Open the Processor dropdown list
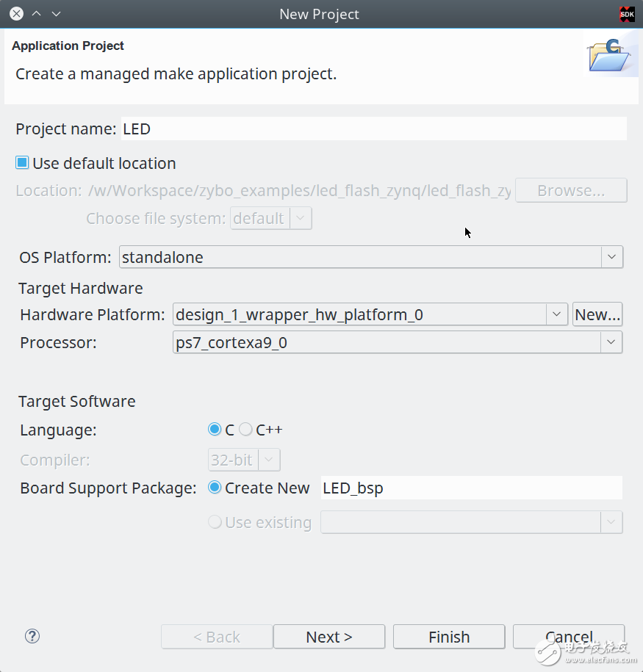 [x=611, y=342]
